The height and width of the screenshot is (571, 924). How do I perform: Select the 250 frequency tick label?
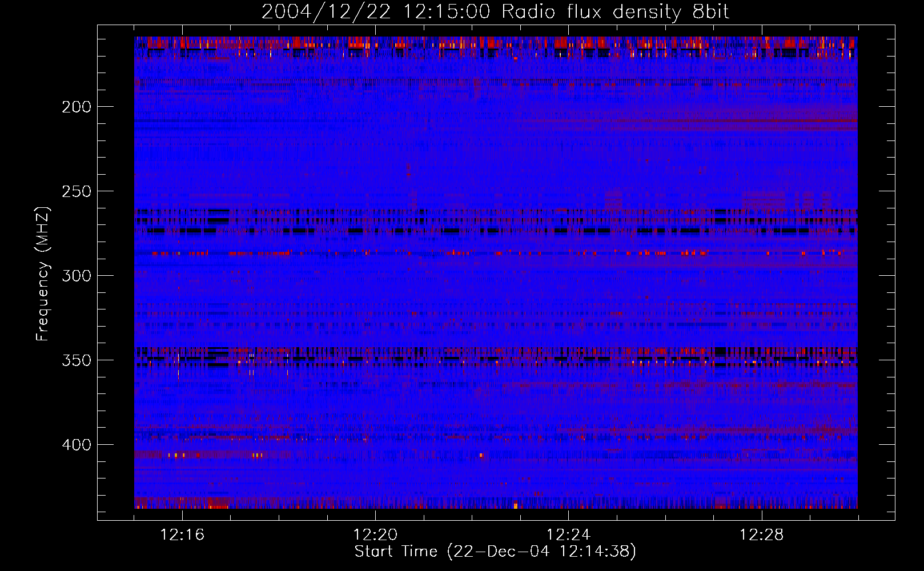point(77,191)
